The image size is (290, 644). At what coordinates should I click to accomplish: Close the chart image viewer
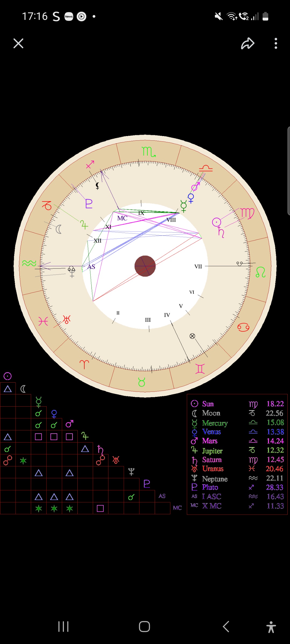18,43
